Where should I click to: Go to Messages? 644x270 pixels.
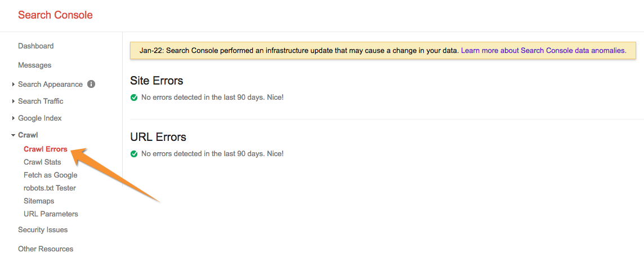pyautogui.click(x=34, y=65)
